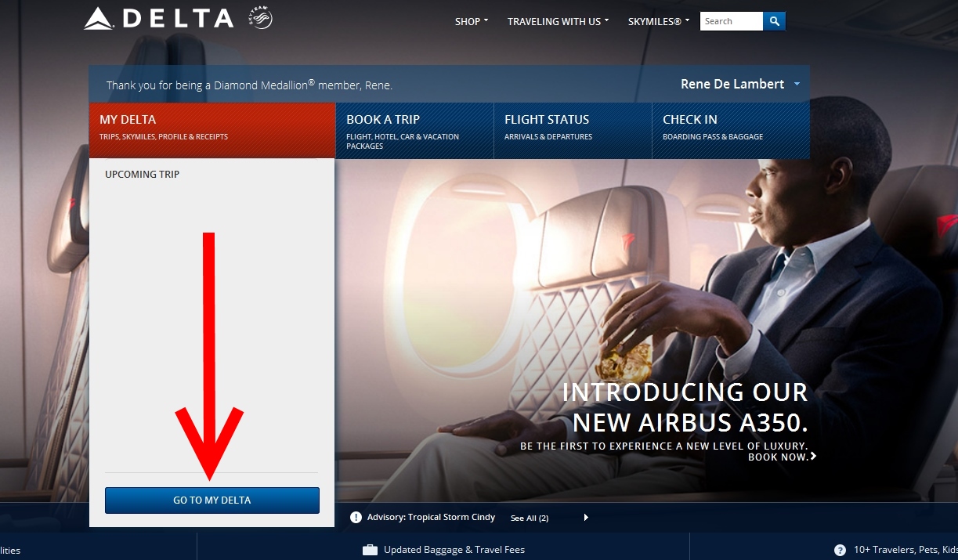Click the SkyTeam alliance emblem
This screenshot has width=958, height=560.
point(260,18)
